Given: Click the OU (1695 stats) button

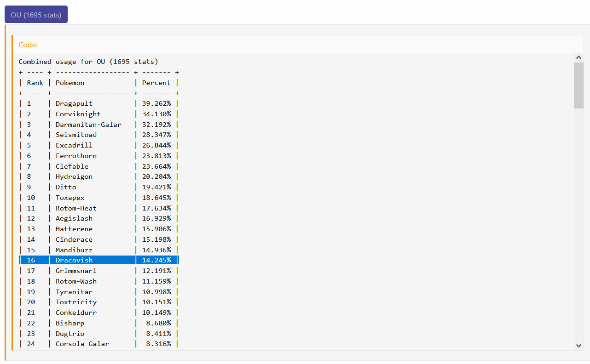Looking at the screenshot, I should 36,14.
